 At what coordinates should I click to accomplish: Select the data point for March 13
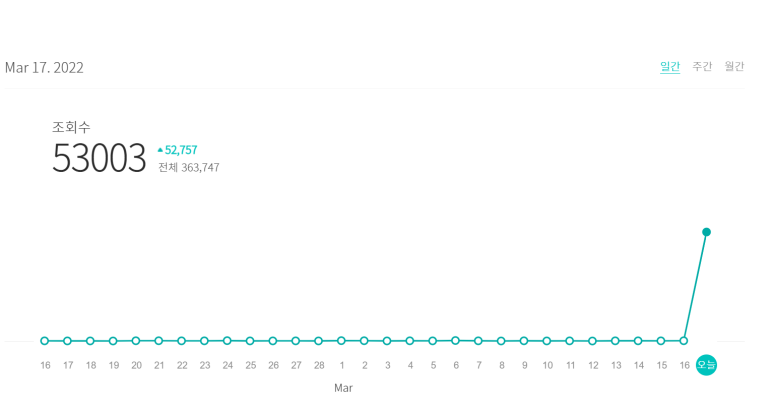tap(615, 341)
